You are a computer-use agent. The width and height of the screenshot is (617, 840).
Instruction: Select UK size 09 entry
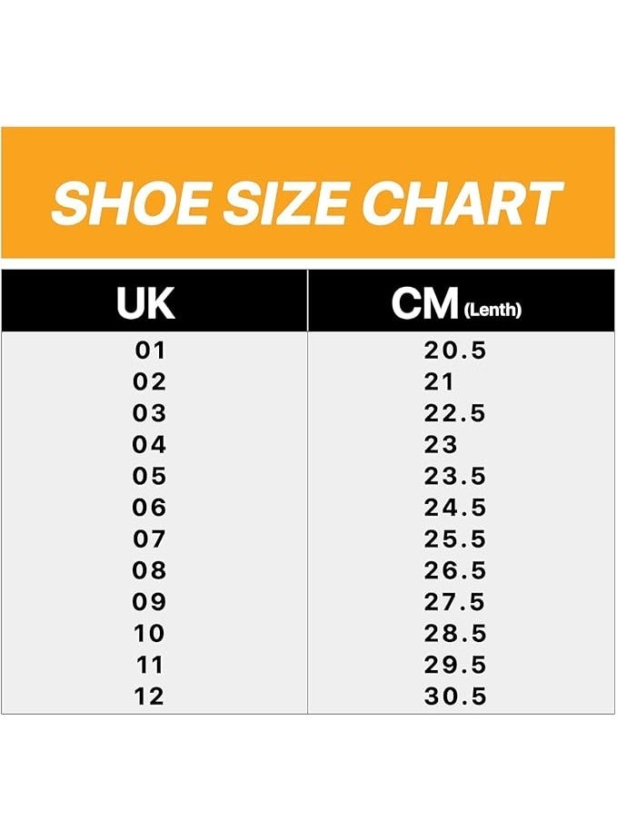tap(150, 602)
